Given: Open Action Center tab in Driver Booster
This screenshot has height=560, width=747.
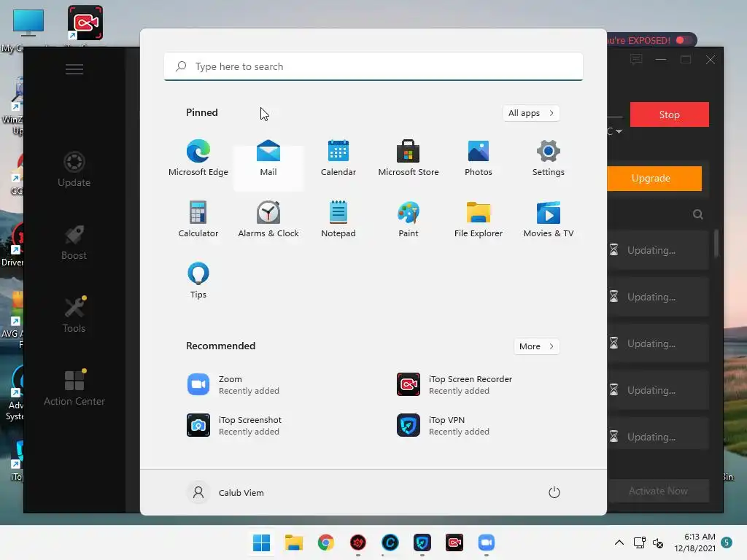Looking at the screenshot, I should [74, 389].
